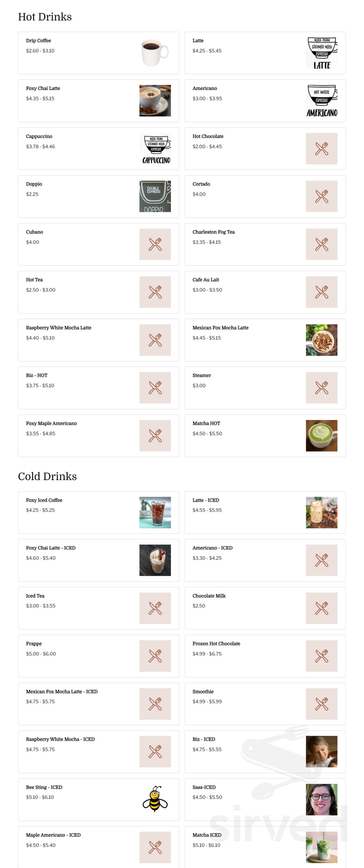Open the Drip Coffee menu item
The height and width of the screenshot is (868, 364).
(x=98, y=52)
